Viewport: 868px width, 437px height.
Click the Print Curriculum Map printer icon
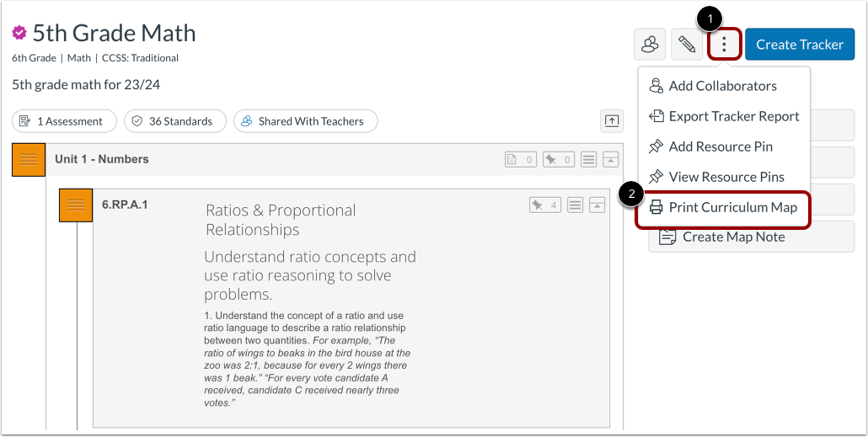tap(656, 207)
